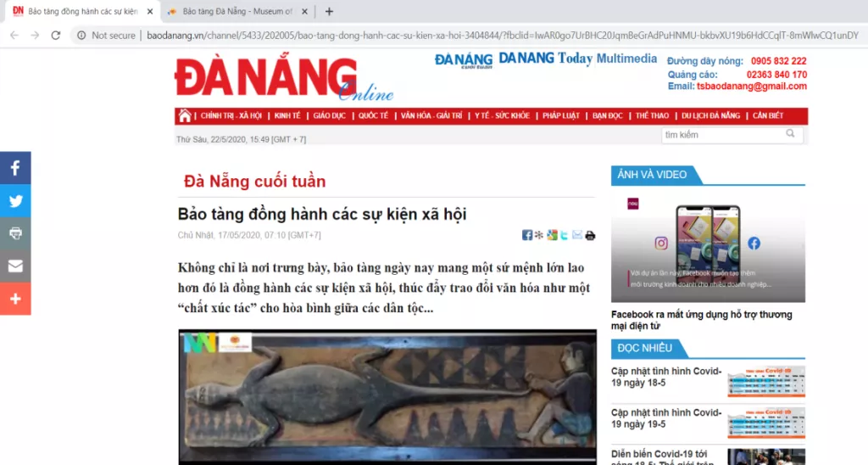868x465 pixels.
Task: Open Cập nhật Covid-19 ngày 18-5 article
Action: tap(666, 377)
